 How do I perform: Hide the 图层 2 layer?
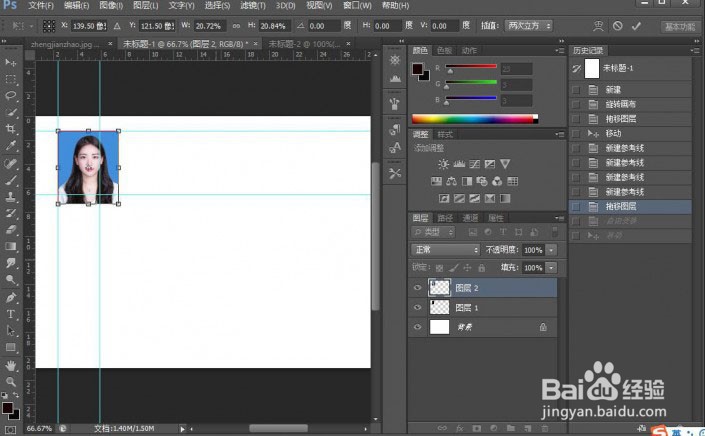417,288
